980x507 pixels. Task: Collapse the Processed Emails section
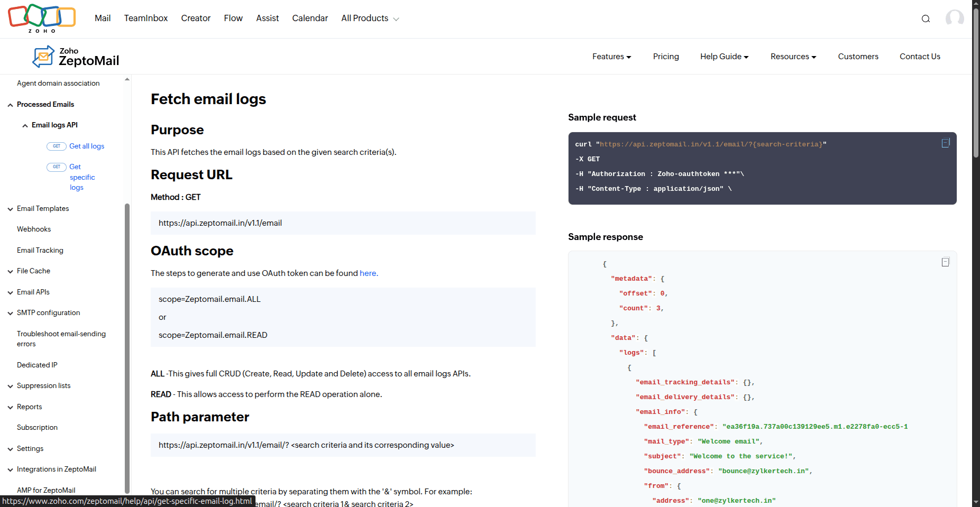(x=10, y=105)
